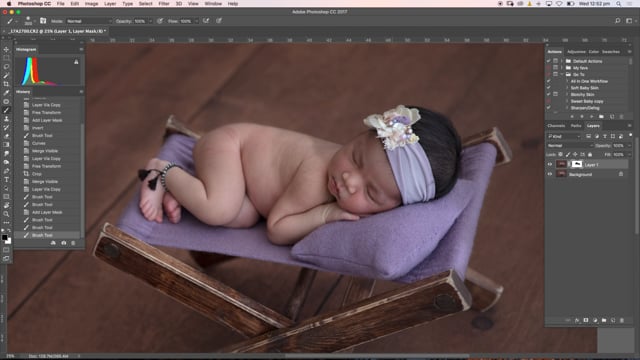Viewport: 640px width, 360px height.
Task: Hide the Background layer eye
Action: (550, 174)
